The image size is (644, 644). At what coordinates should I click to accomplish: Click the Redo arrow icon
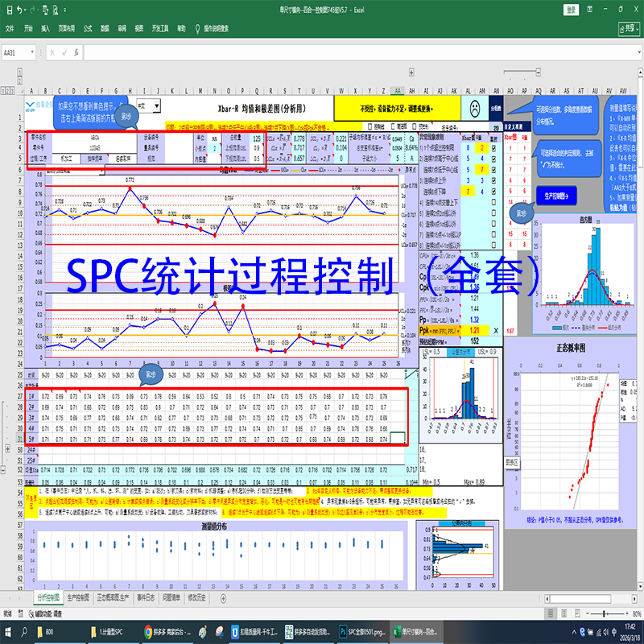click(x=33, y=10)
